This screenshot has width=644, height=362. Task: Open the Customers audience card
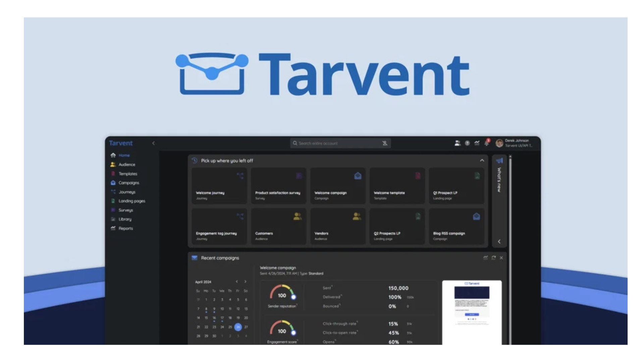pos(278,226)
